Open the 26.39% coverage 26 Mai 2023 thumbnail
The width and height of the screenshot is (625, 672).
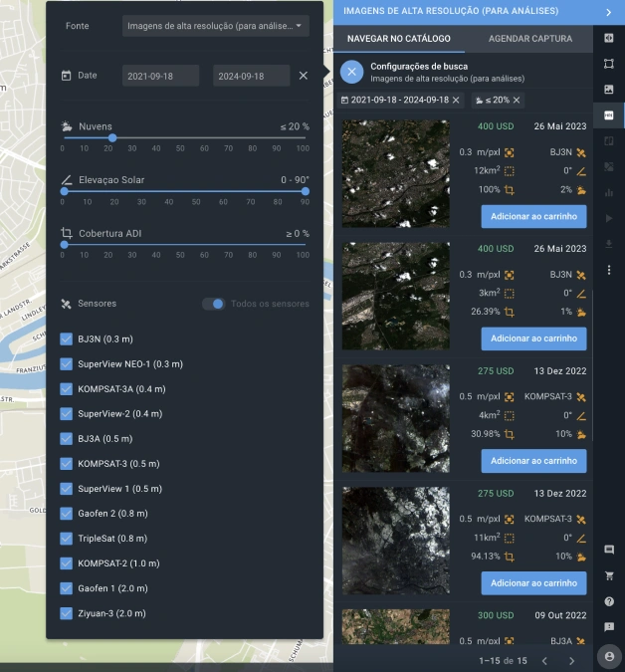pos(396,296)
